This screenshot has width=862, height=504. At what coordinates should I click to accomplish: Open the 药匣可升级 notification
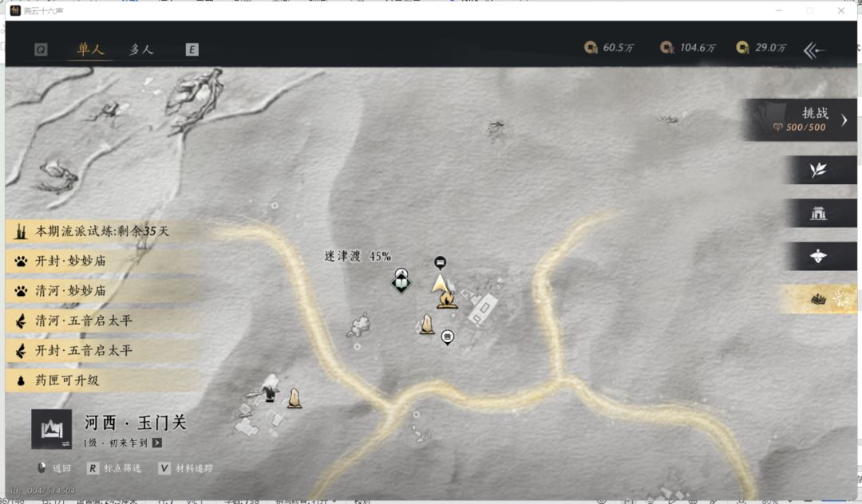pos(101,380)
